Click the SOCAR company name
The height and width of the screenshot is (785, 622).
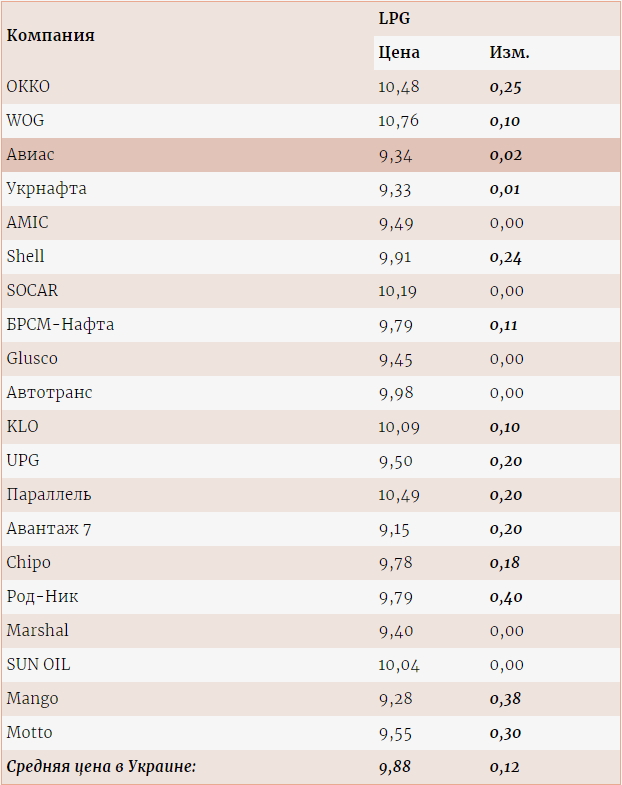(x=32, y=291)
